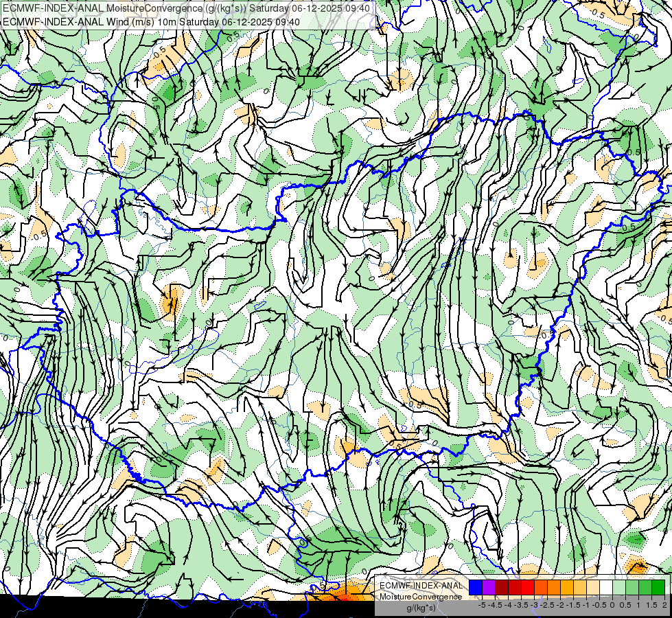Click the legend tick label 1.5

click(651, 605)
